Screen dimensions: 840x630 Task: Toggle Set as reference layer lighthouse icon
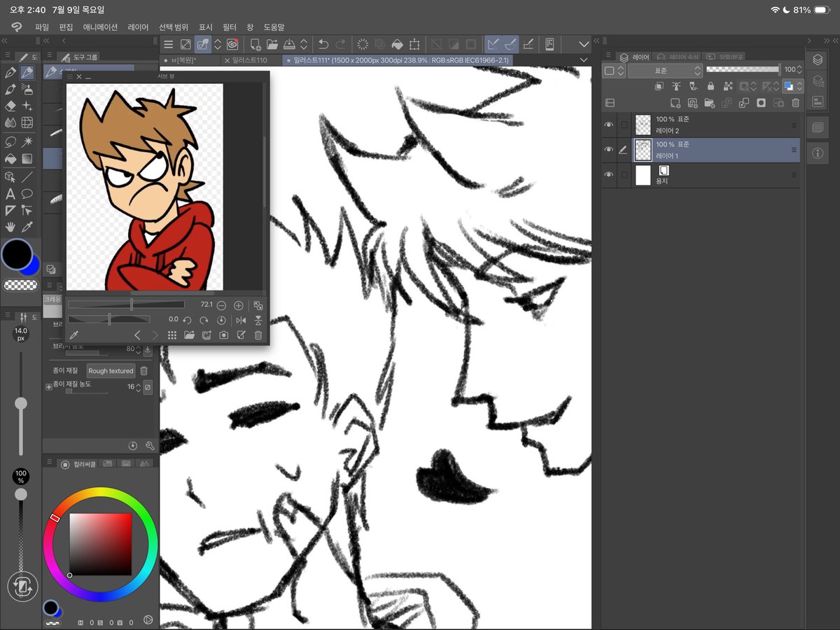(x=676, y=86)
